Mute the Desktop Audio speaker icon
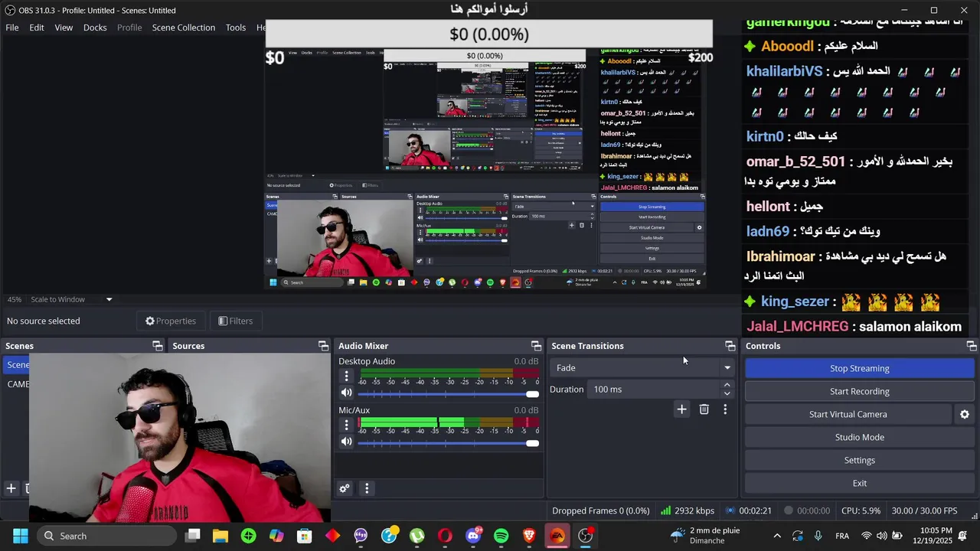Viewport: 980px width, 551px height. tap(346, 393)
